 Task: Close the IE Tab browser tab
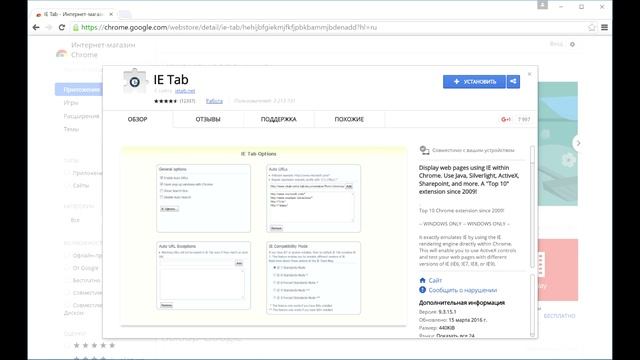click(x=111, y=14)
